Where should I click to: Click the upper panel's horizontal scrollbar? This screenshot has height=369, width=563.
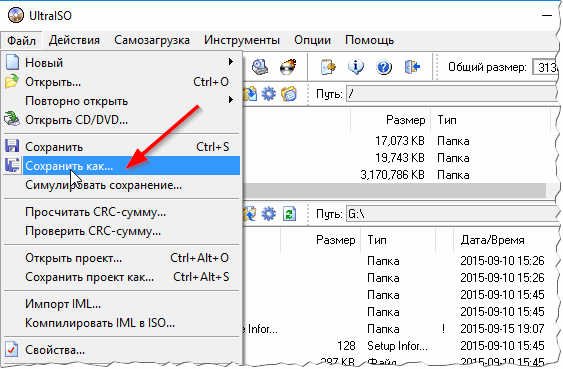click(395, 191)
